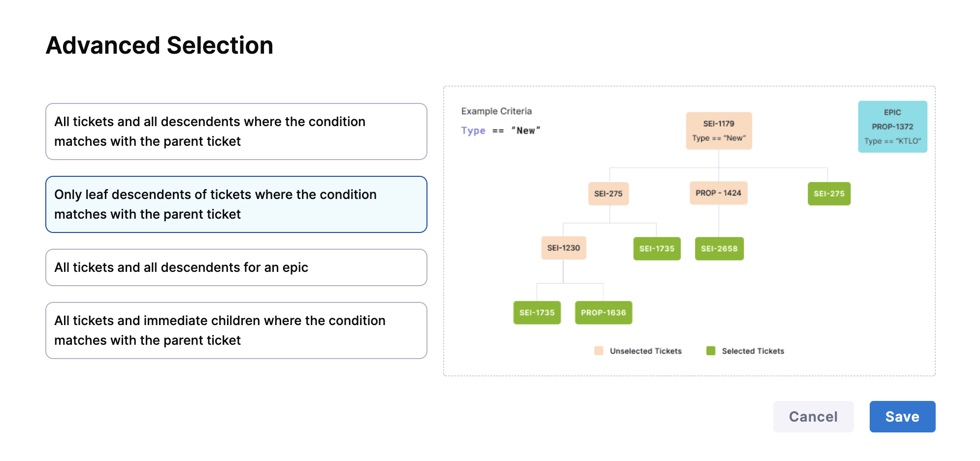Select "All tickets and all descendents for an epic"
The image size is (980, 461).
pos(236,267)
